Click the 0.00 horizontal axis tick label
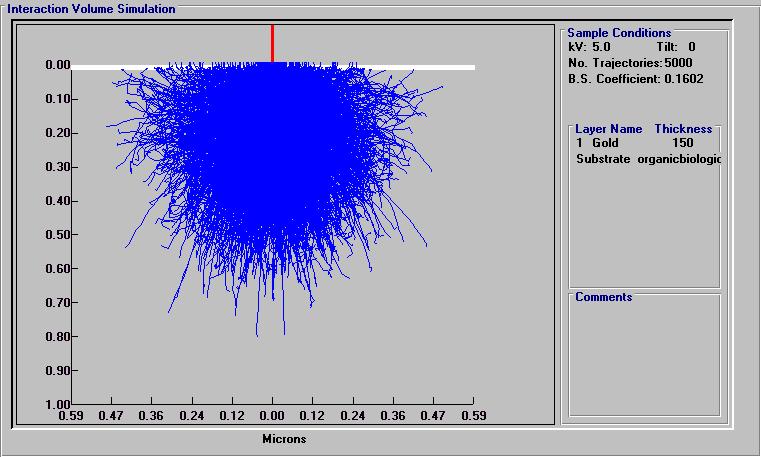 tap(272, 416)
